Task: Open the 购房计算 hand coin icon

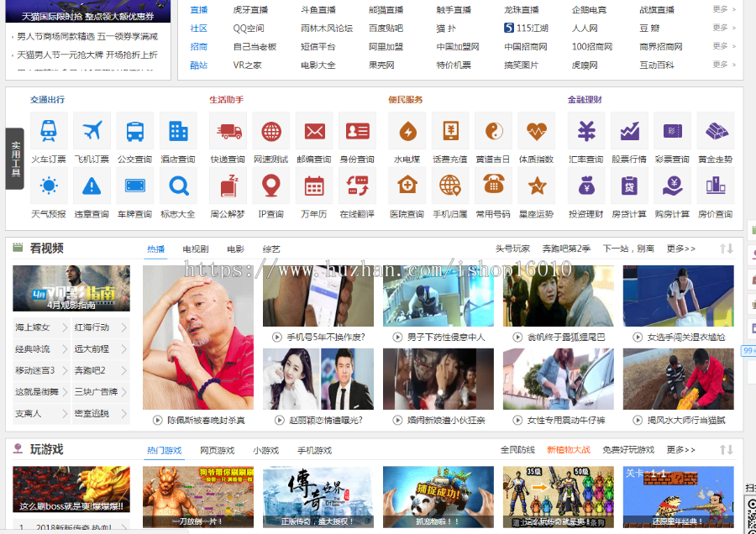Action: click(x=673, y=186)
